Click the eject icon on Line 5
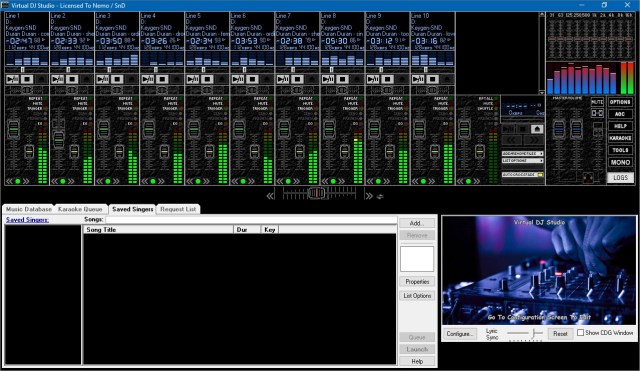Screen dimensions: 640x371 coord(222,79)
